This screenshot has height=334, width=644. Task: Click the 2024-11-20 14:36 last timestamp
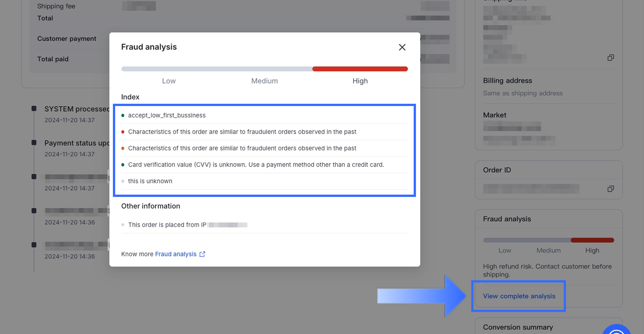[x=70, y=256]
